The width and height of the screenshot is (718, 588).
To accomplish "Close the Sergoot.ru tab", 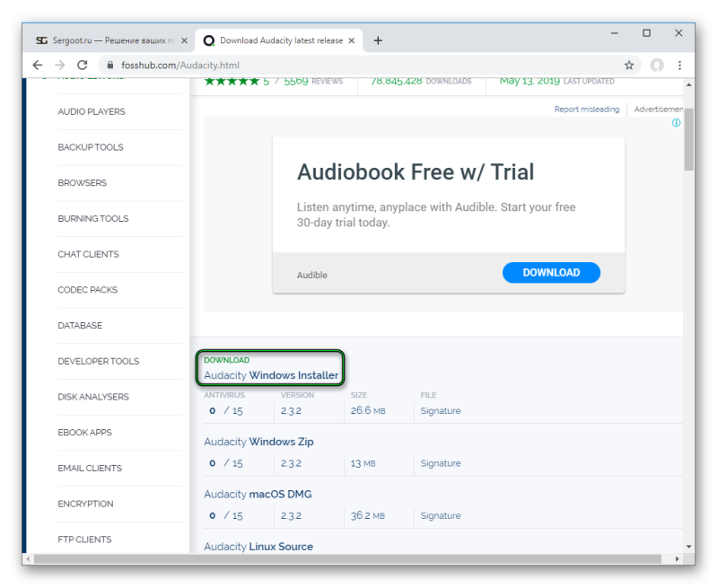I will point(184,40).
